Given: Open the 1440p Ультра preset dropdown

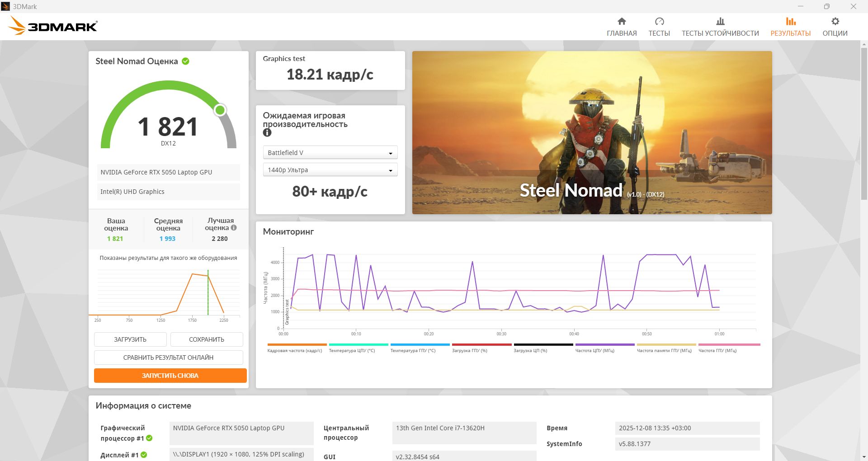Looking at the screenshot, I should coord(330,170).
